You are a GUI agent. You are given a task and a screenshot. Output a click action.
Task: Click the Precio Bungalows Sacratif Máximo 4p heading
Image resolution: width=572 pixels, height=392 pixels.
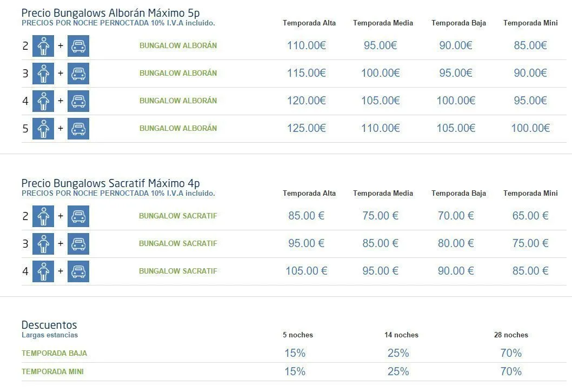coord(110,183)
